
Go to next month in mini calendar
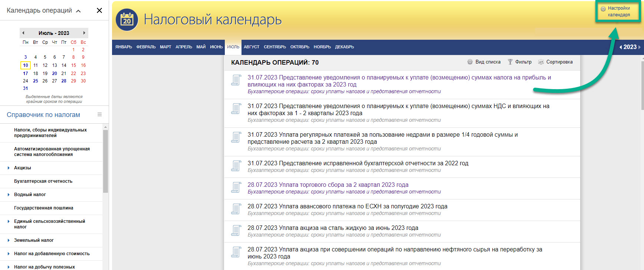(x=84, y=33)
